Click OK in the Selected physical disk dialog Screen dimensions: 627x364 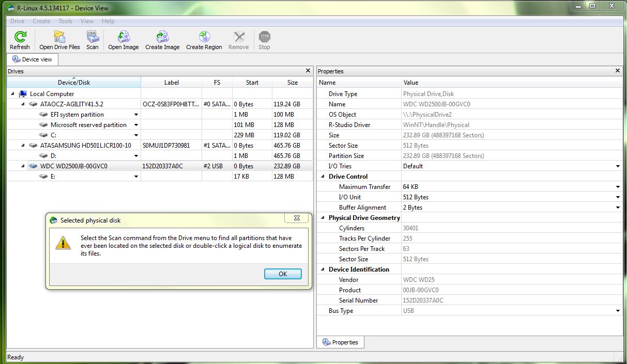283,274
